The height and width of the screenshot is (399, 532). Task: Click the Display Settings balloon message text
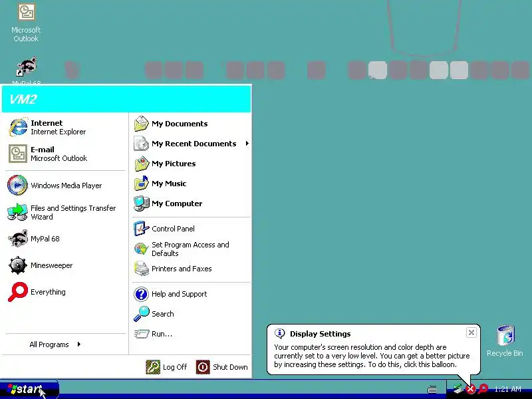click(372, 356)
